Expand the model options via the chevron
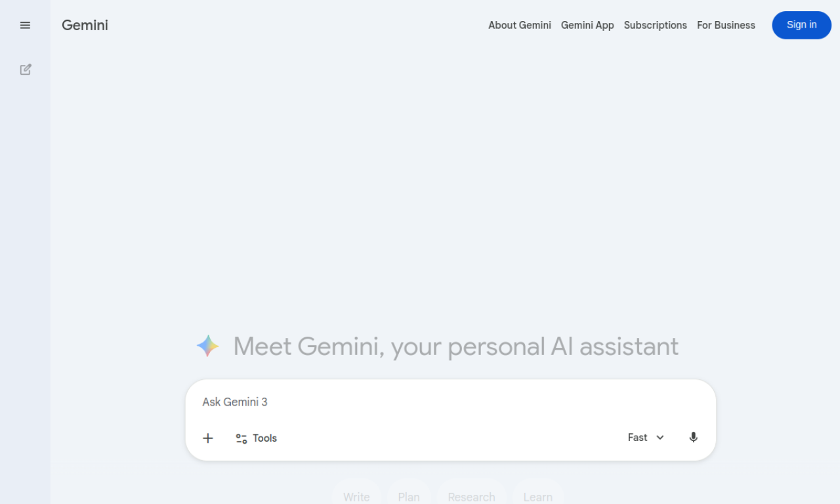The width and height of the screenshot is (840, 504). point(660,437)
